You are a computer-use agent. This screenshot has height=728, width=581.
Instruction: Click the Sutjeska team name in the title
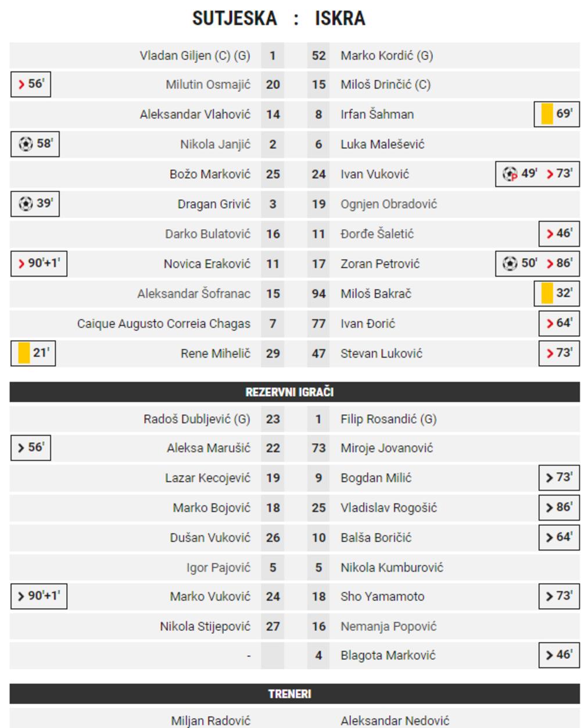[235, 19]
